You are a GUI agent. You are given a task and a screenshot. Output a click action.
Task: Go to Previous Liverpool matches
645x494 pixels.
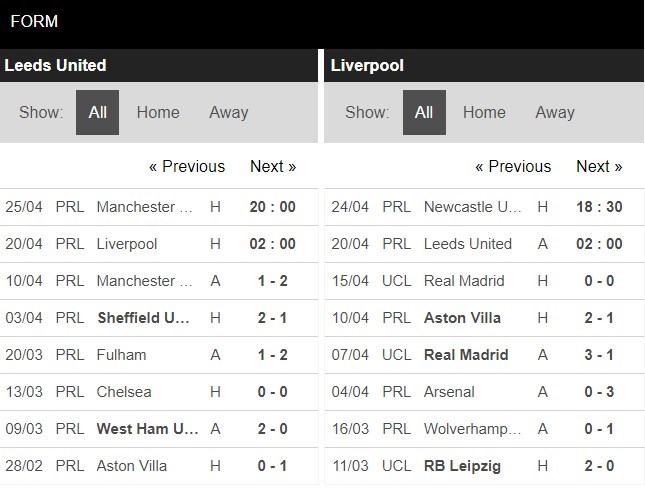tap(513, 166)
